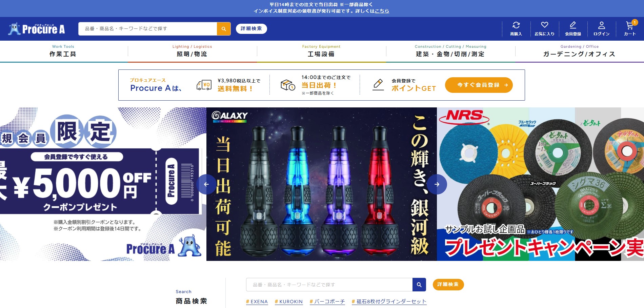Click the 会員登録 pencil icon in header
Screen dimensions: 644x308
(573, 29)
